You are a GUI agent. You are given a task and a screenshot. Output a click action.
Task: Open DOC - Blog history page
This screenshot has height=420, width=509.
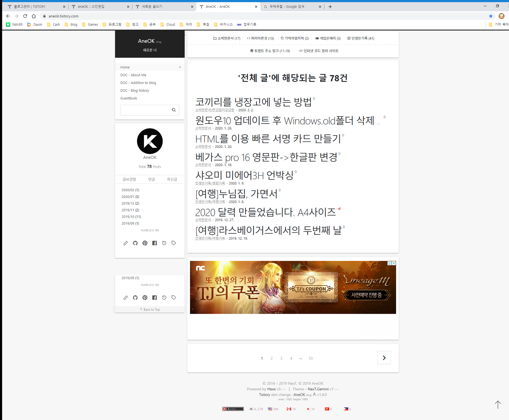tap(135, 91)
